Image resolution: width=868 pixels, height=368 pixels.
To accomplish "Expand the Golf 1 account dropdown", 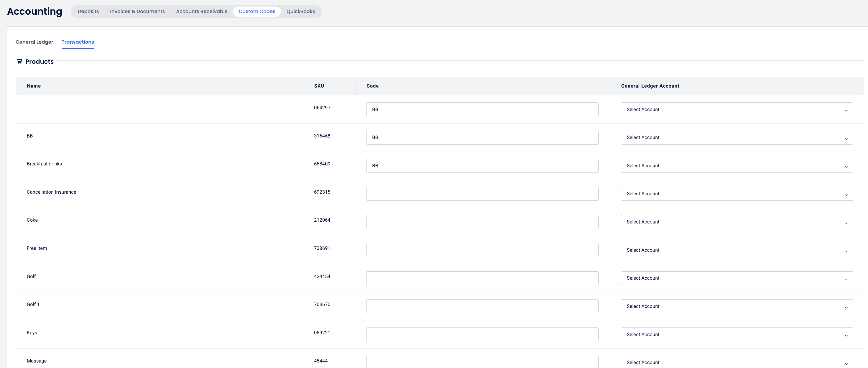I will 737,306.
